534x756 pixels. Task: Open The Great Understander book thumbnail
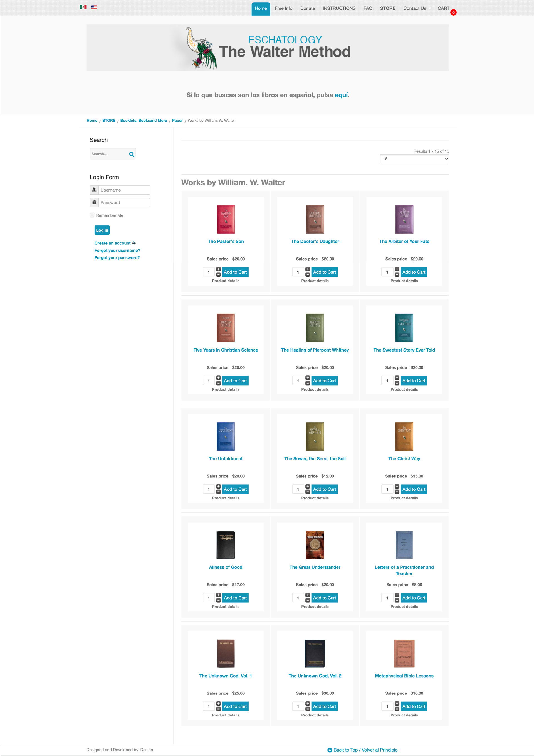(x=315, y=545)
